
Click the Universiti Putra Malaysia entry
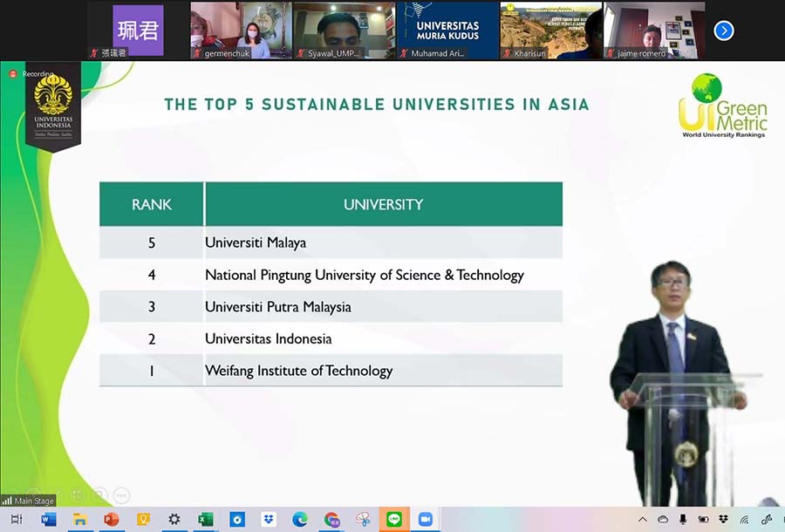point(278,307)
